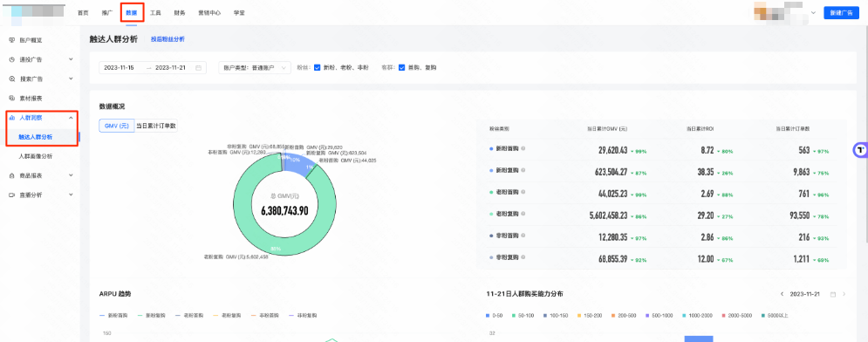Toggle 新粉首购 series in ARPU legend
The height and width of the screenshot is (342, 868).
[113, 316]
